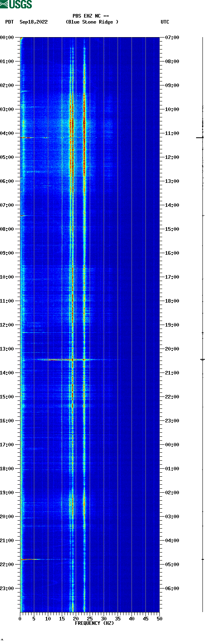Viewport: 220px width, 644px height.
Task: Click the 07:00 UTC time label
Action: click(x=172, y=38)
